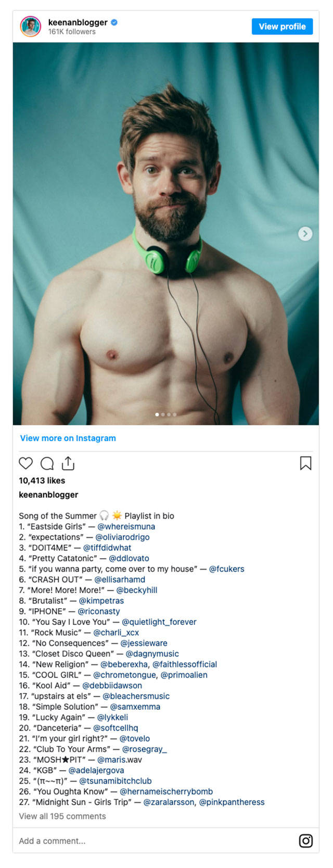Click the main post photo
The image size is (333, 868).
pyautogui.click(x=166, y=234)
